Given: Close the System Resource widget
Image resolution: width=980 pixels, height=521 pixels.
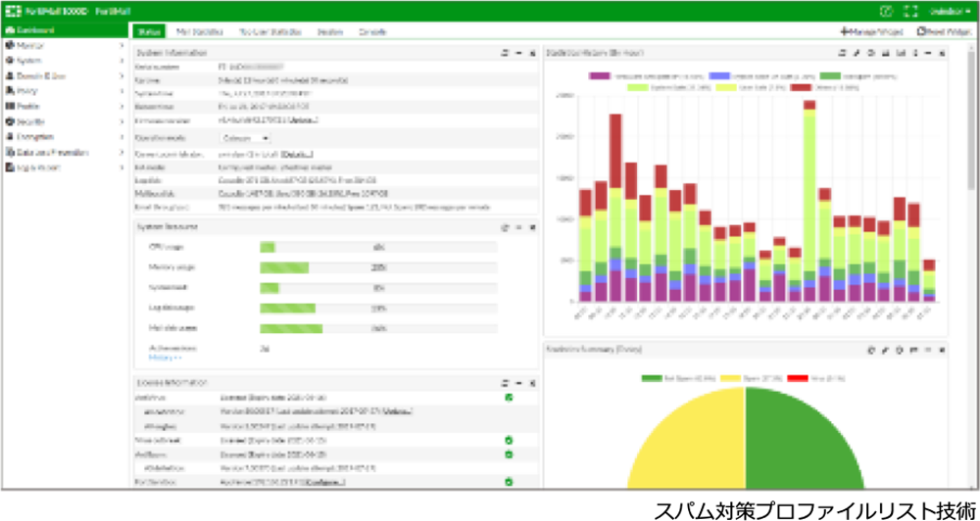Looking at the screenshot, I should [532, 226].
